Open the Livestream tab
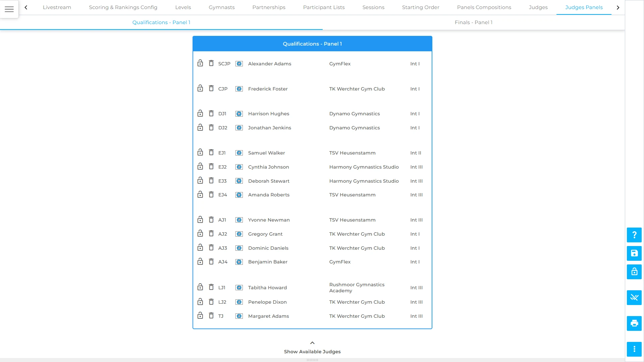 click(57, 7)
